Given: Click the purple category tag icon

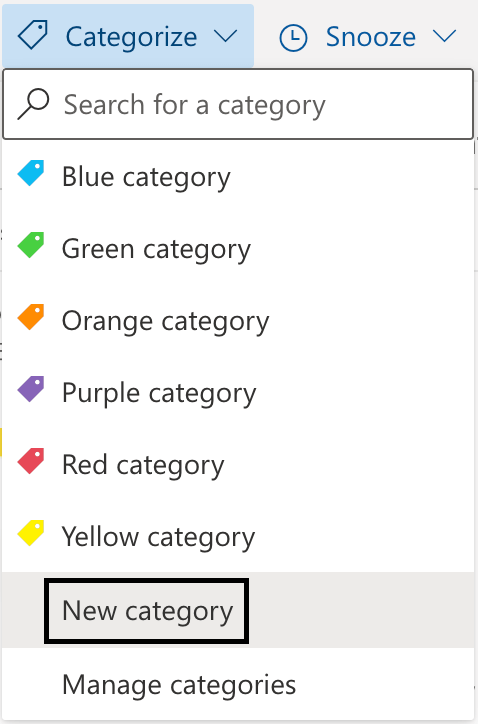Looking at the screenshot, I should tap(31, 389).
